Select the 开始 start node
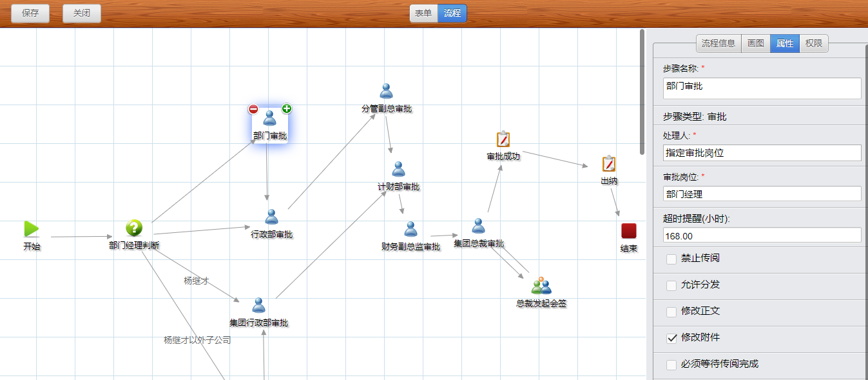 [x=30, y=228]
